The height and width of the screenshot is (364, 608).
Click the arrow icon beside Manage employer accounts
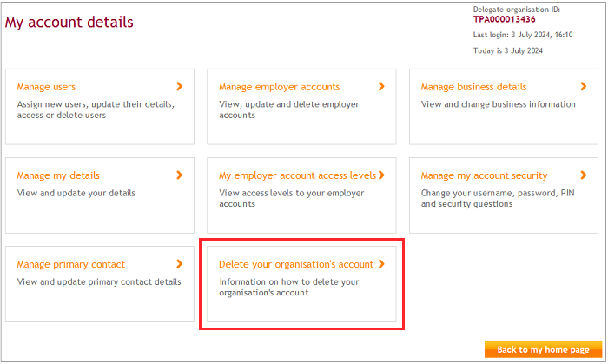381,86
